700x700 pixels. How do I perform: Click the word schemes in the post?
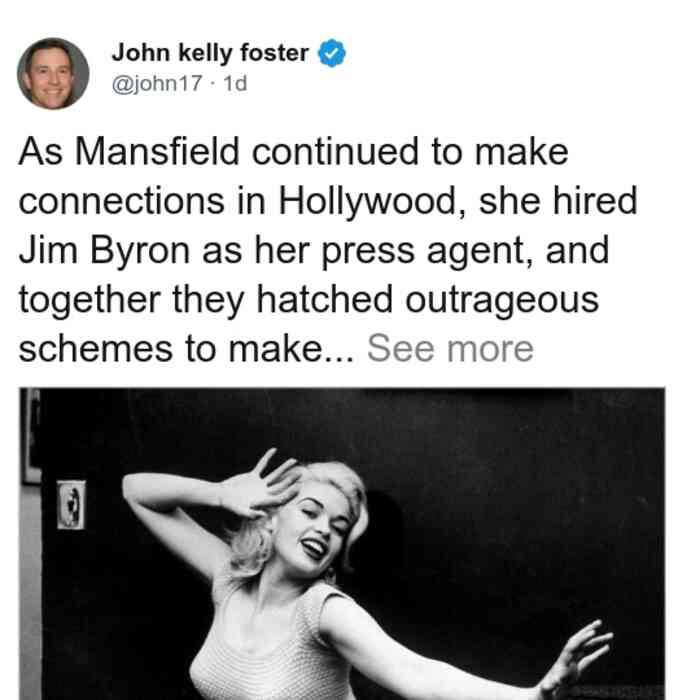(x=96, y=349)
